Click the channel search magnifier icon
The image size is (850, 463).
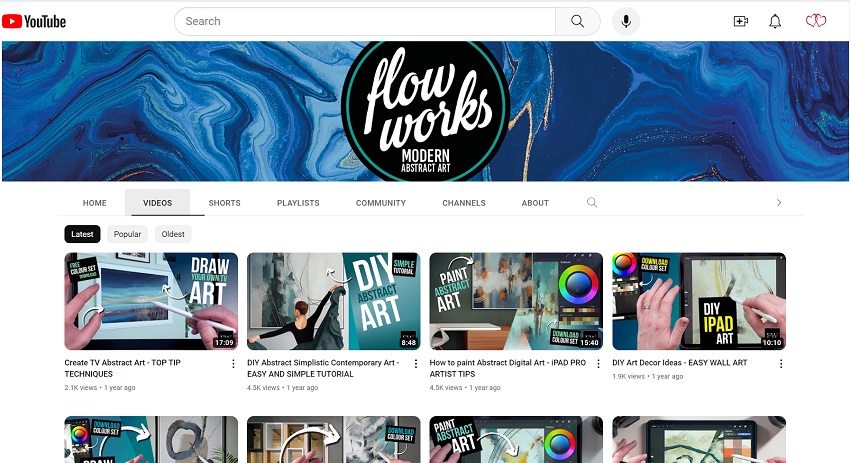[592, 202]
